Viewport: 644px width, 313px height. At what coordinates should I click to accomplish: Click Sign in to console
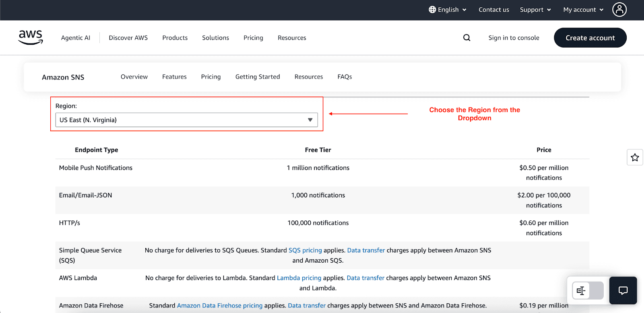pyautogui.click(x=514, y=37)
